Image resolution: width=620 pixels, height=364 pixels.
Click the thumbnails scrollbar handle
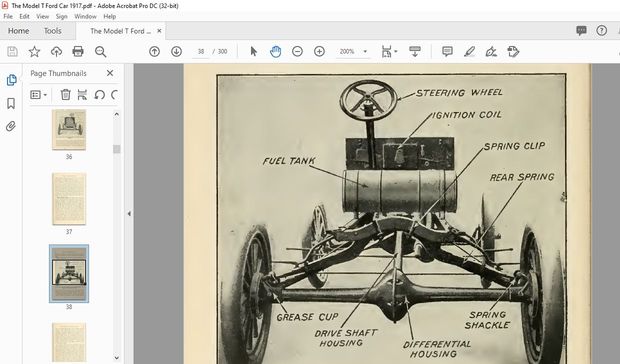click(x=117, y=149)
